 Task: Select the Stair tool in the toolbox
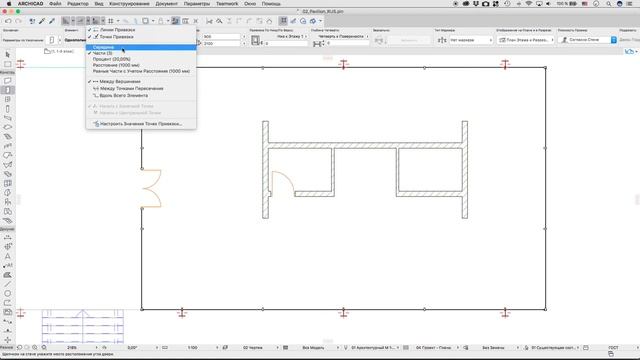coord(7,137)
